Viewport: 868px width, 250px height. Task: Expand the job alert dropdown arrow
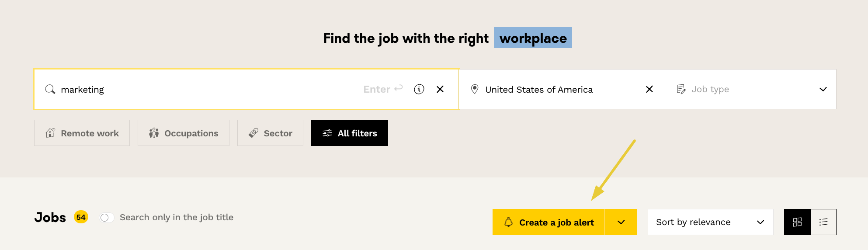click(x=621, y=222)
